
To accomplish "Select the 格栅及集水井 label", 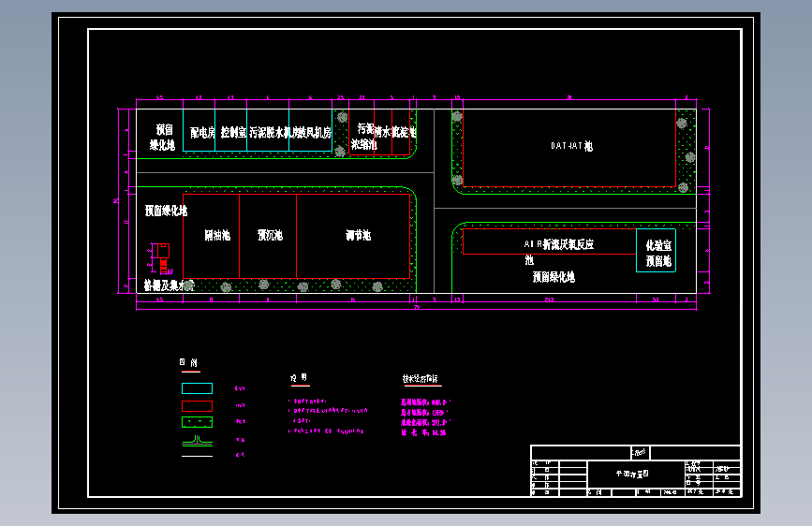I will (x=169, y=285).
